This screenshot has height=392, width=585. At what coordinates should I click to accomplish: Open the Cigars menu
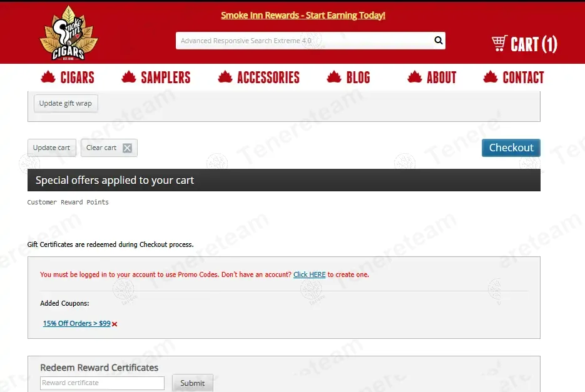tap(77, 78)
